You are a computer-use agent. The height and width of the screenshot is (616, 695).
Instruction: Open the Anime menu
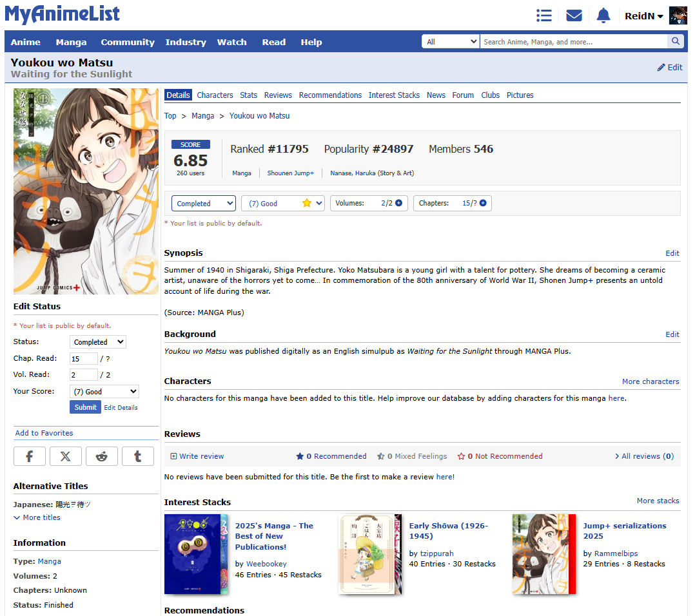(25, 42)
